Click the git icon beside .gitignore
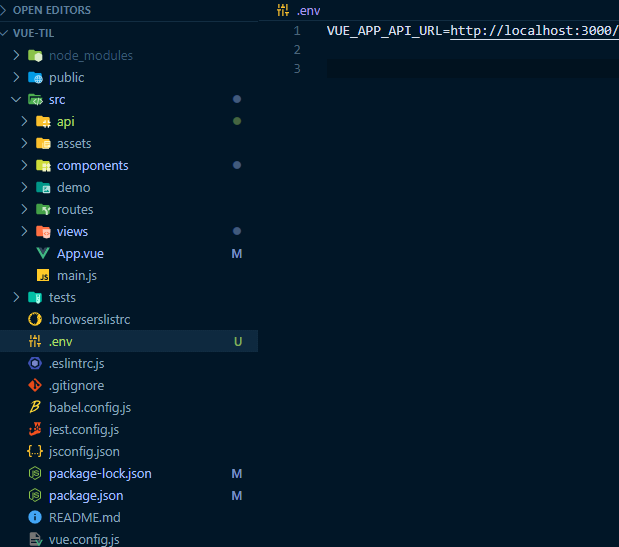 click(x=35, y=386)
